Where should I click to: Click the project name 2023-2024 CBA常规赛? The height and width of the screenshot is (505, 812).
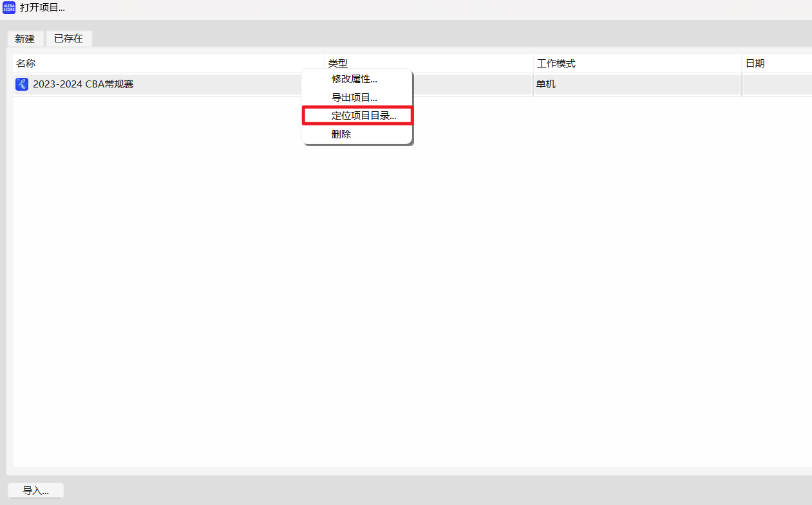click(84, 84)
